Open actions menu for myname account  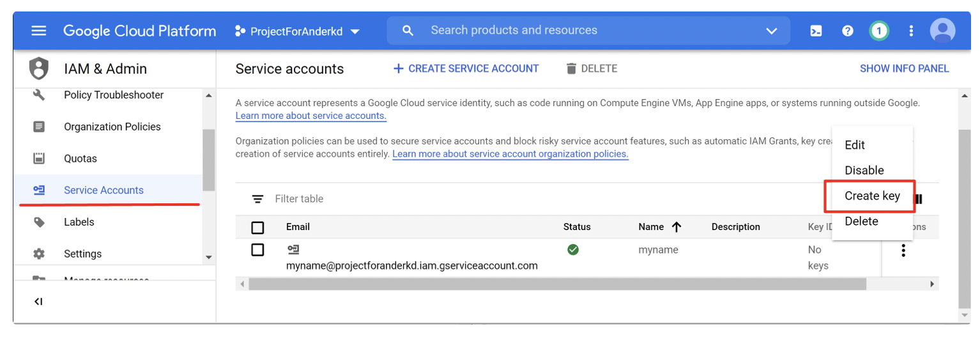[x=903, y=251]
